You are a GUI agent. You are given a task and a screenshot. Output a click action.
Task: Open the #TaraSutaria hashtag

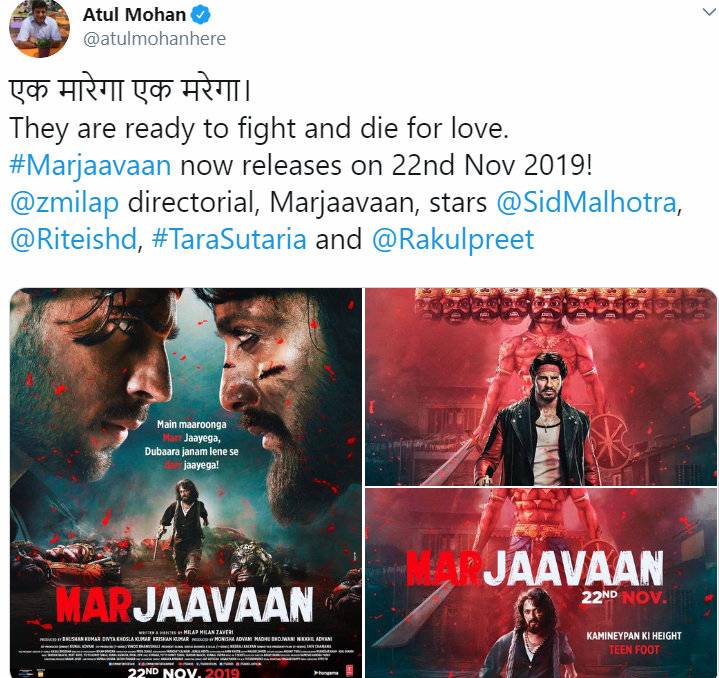tap(229, 239)
